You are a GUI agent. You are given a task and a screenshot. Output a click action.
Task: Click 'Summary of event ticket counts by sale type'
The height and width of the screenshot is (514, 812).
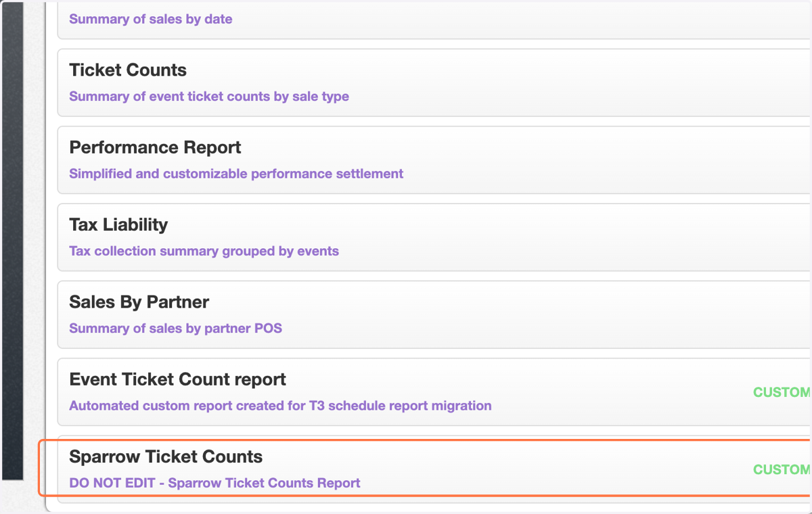point(209,96)
